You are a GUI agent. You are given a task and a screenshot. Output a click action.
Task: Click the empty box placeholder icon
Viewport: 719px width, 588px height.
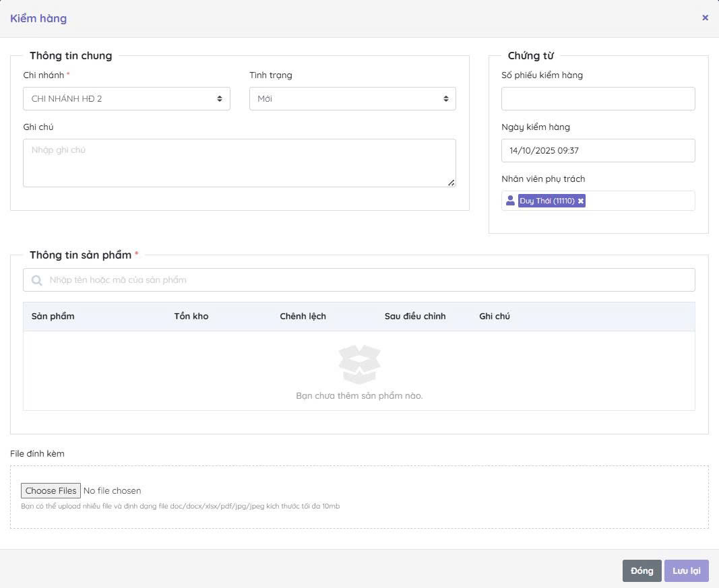pyautogui.click(x=359, y=364)
